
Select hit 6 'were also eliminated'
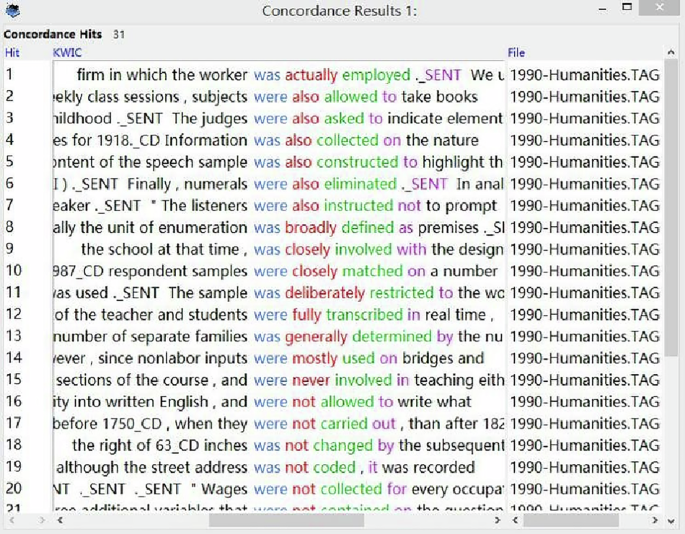pos(325,184)
